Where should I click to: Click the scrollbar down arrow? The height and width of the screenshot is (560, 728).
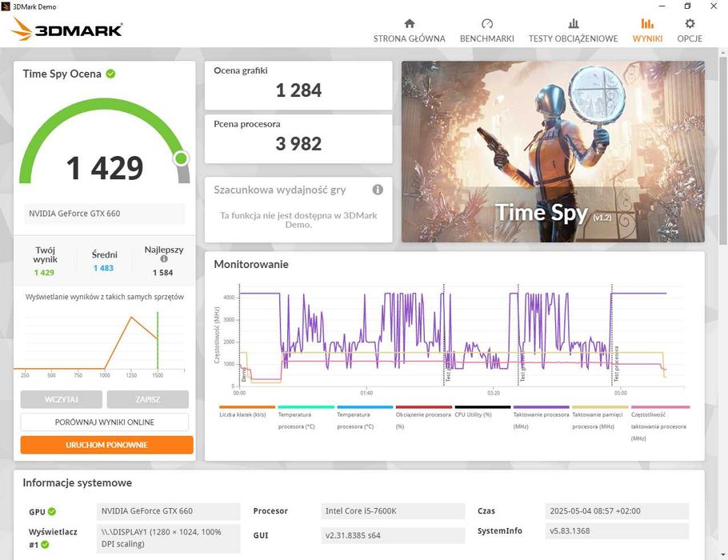coord(723,555)
